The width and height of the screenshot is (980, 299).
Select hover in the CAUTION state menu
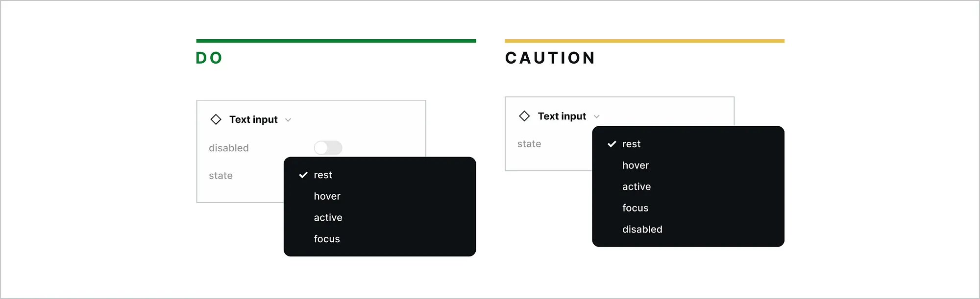coord(636,165)
